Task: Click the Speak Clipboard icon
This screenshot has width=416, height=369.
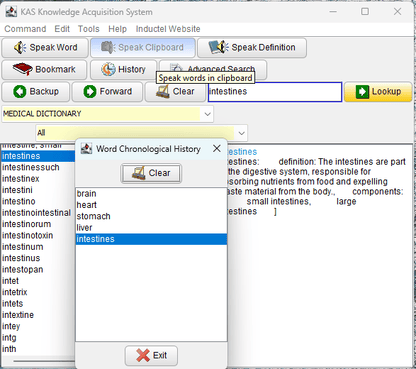Action: 108,47
